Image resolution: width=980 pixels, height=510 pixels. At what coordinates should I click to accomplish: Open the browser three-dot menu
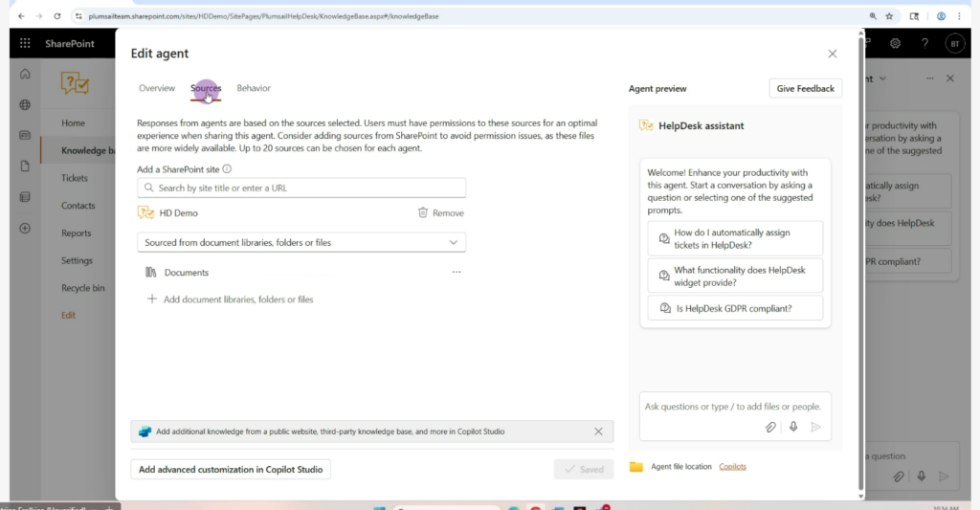click(959, 16)
